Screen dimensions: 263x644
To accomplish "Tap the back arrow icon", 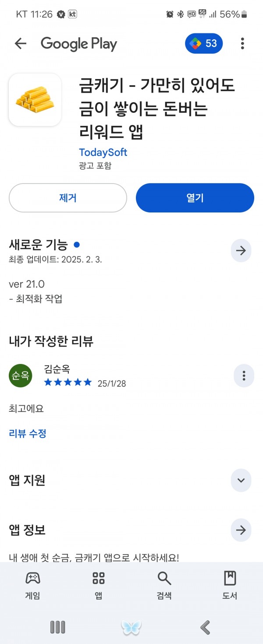I will (x=21, y=43).
